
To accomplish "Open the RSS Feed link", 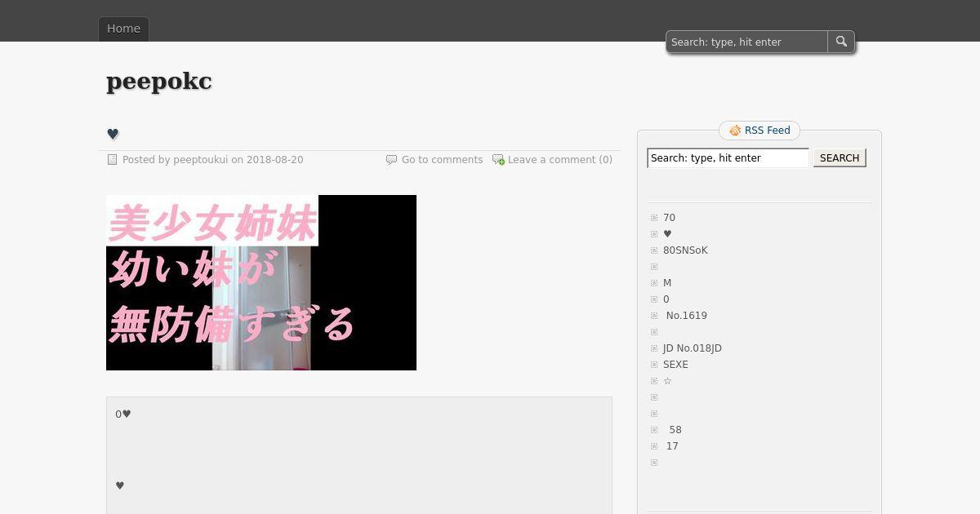I will point(767,131).
